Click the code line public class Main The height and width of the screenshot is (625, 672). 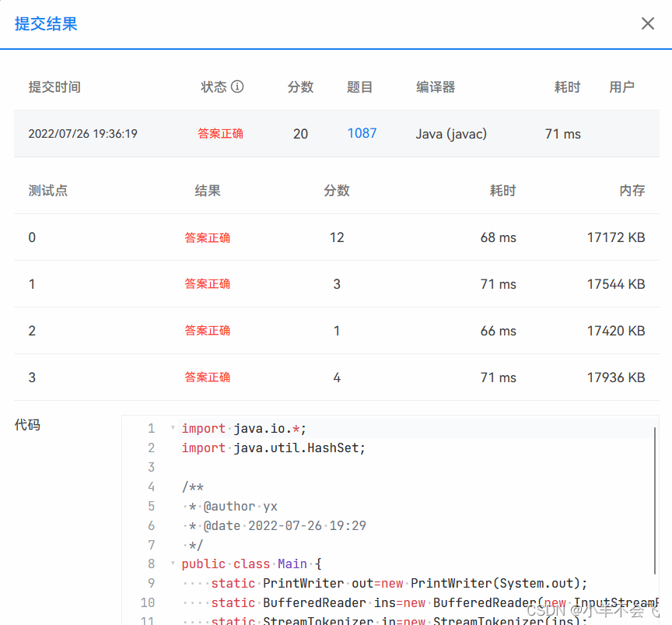(249, 564)
